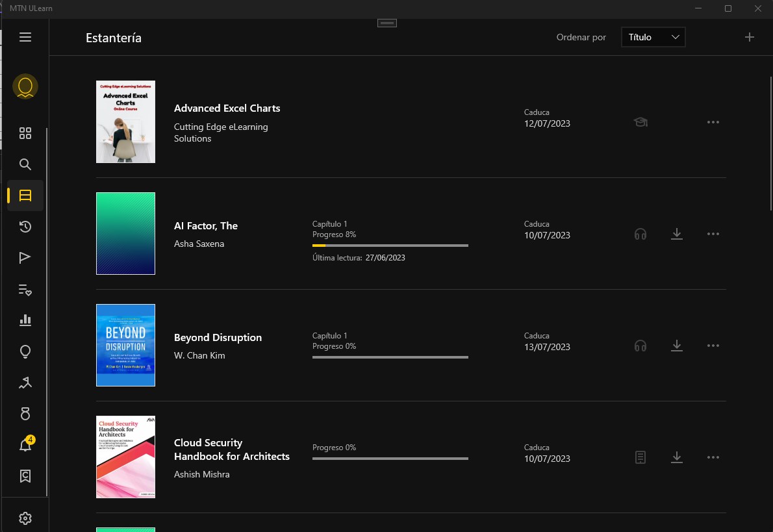Screen dimensions: 773x532
Task: Open more options for Advanced Excel Charts
Action: point(713,122)
